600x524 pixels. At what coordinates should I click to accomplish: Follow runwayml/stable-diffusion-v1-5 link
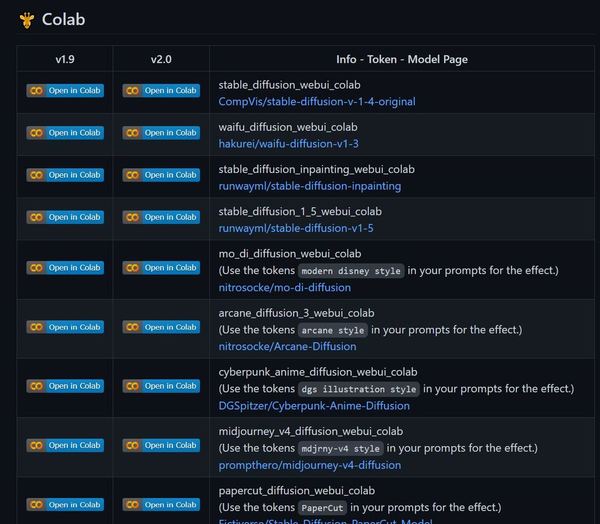pyautogui.click(x=296, y=228)
